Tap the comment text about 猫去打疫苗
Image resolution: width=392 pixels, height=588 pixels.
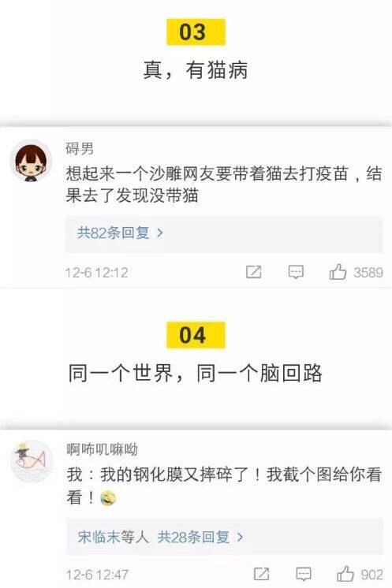224,184
